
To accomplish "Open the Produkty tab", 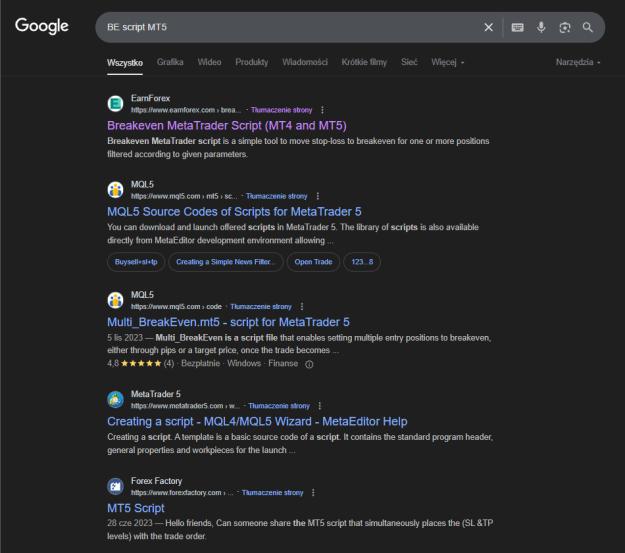I will 252,62.
